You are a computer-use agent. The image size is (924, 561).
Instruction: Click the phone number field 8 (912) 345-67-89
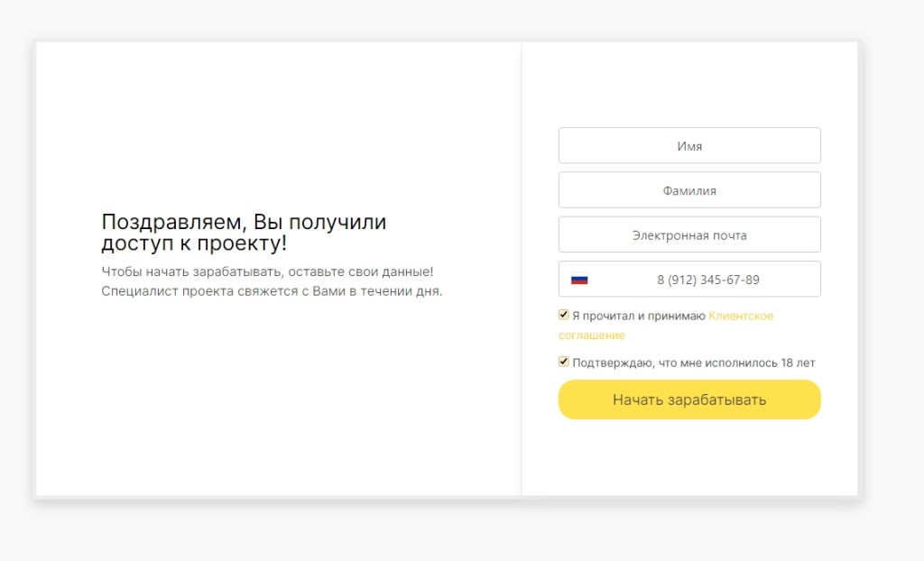pos(707,280)
